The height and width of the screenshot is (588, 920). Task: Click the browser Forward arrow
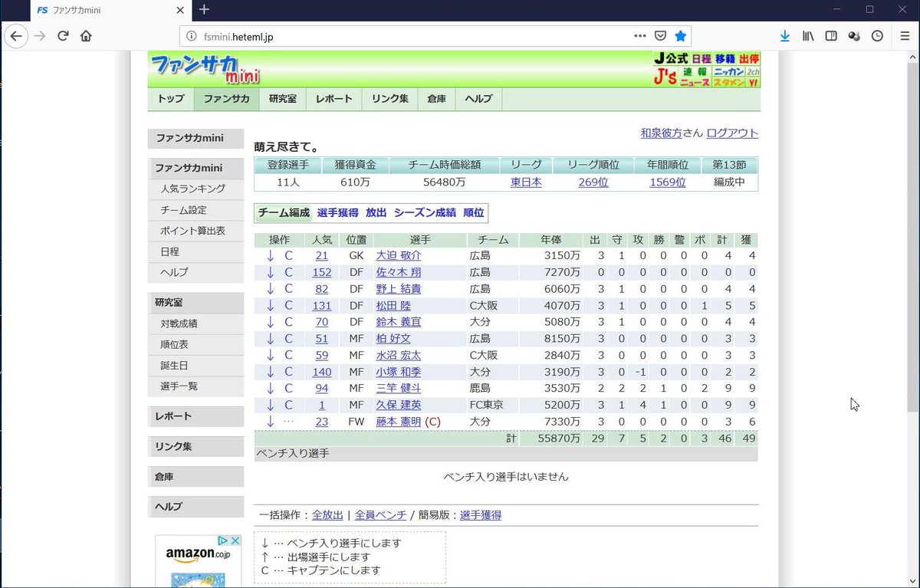(40, 36)
